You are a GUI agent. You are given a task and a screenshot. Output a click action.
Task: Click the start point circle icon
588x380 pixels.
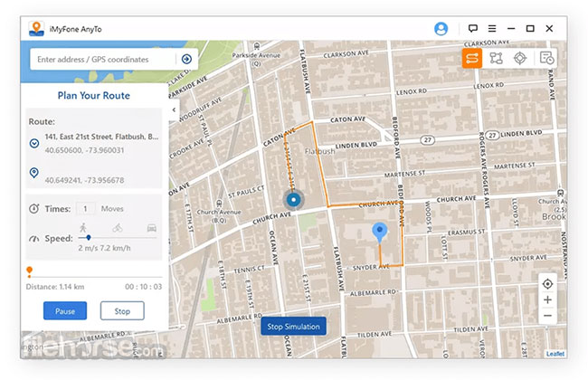coord(34,143)
